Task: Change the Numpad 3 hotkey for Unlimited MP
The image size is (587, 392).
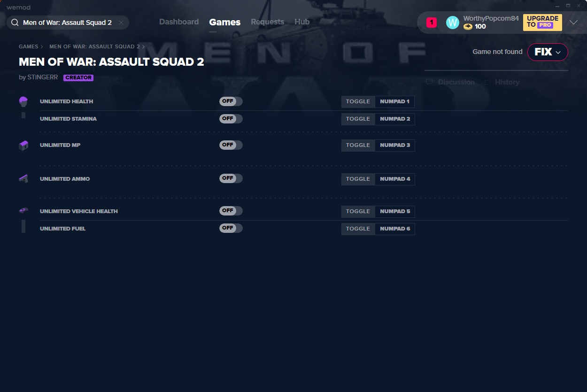Action: [x=394, y=146]
